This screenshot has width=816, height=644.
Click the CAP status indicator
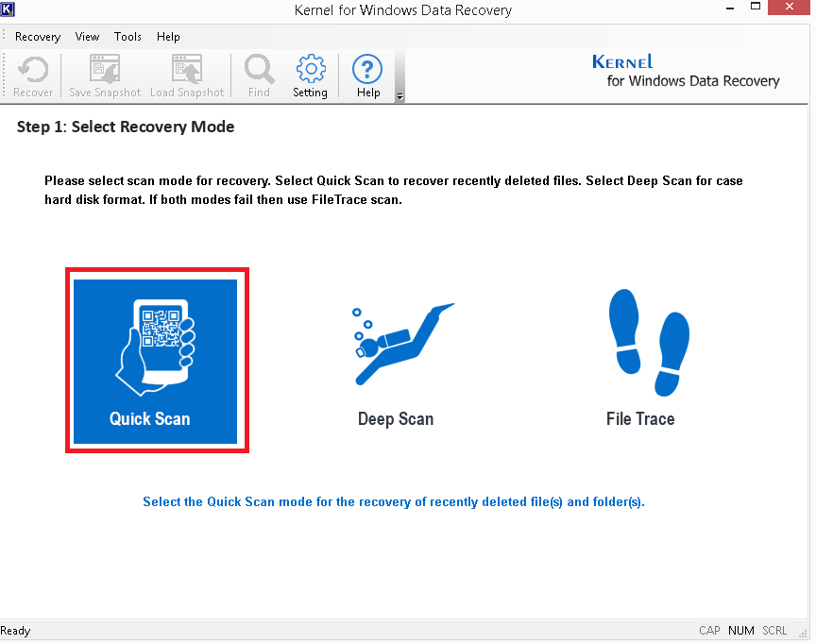[x=709, y=631]
